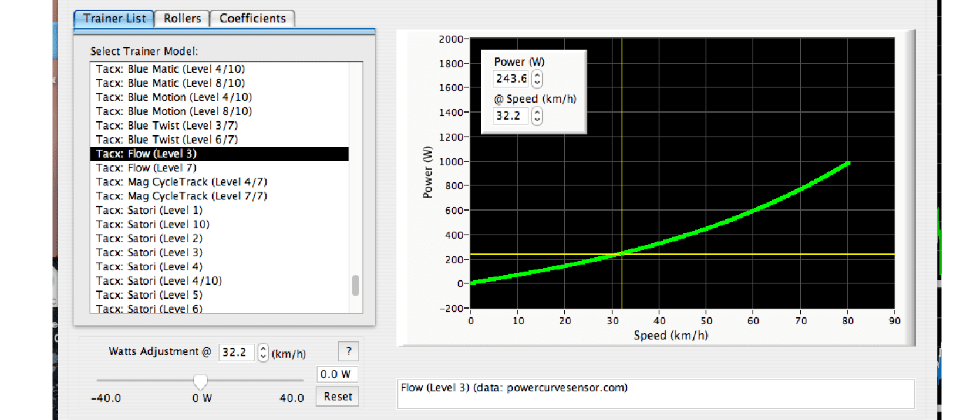Click the @ Speed stepper in graph overlay
This screenshot has height=420, width=980.
[537, 116]
